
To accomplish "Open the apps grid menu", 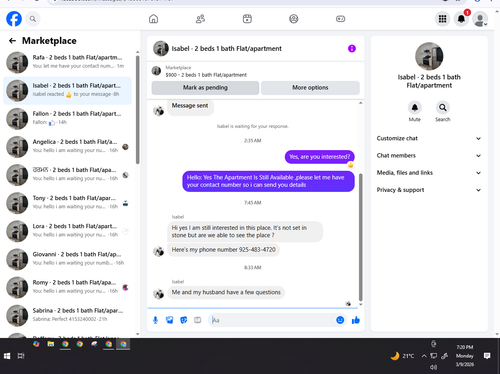I will (x=442, y=19).
